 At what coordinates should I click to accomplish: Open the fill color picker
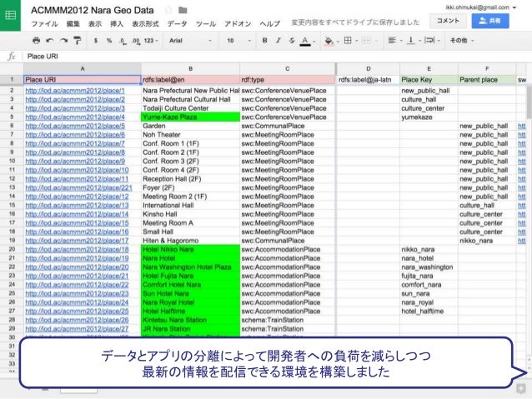pyautogui.click(x=329, y=39)
